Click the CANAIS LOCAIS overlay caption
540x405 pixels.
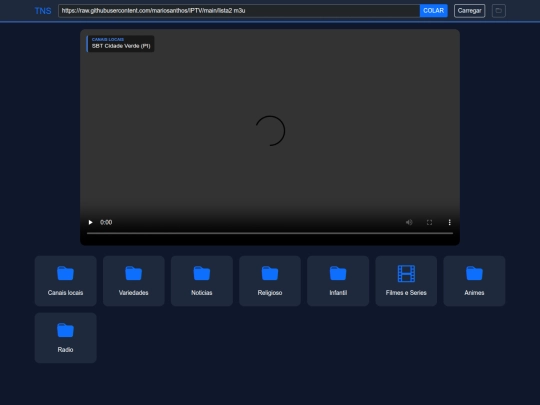click(x=108, y=39)
